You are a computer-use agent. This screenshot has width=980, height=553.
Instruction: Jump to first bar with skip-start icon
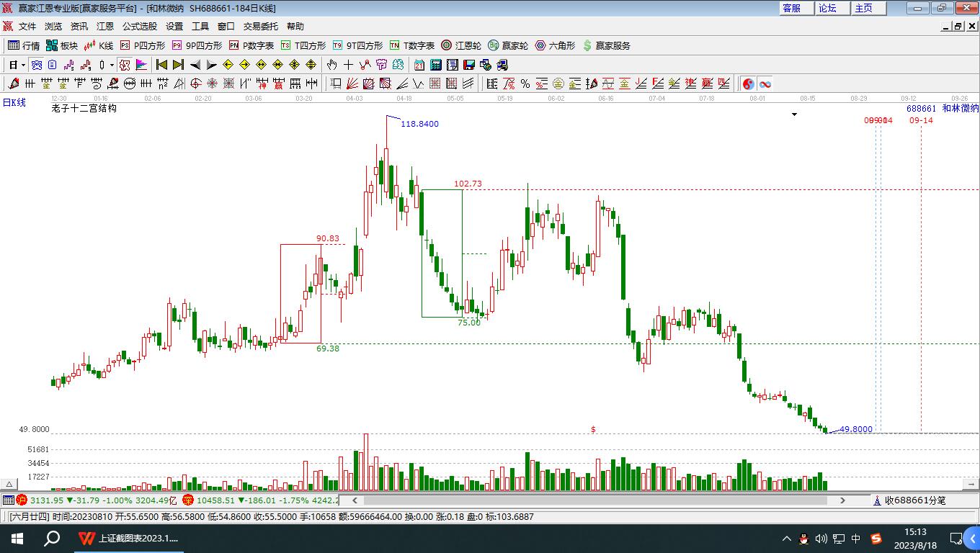tap(161, 65)
